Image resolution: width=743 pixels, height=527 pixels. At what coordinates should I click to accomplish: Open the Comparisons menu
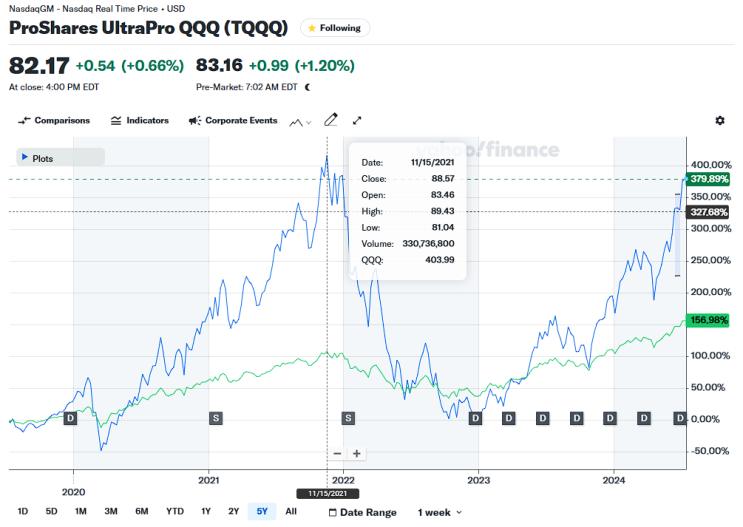pos(54,121)
